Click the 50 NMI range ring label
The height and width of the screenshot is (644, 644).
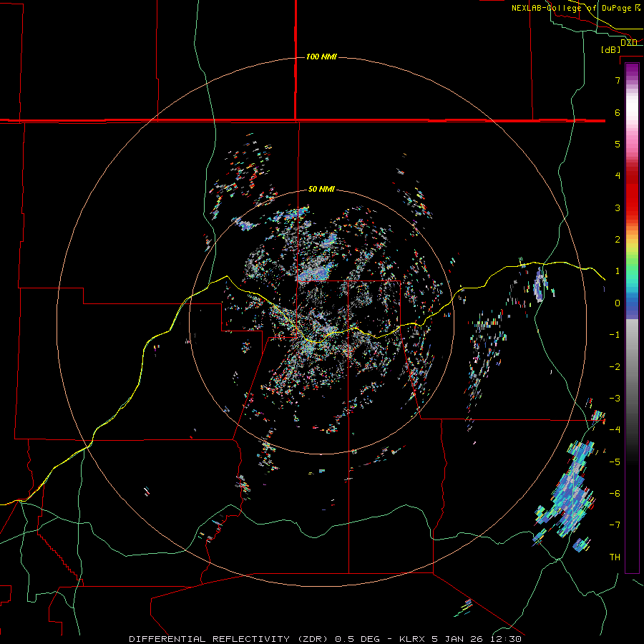(x=321, y=189)
